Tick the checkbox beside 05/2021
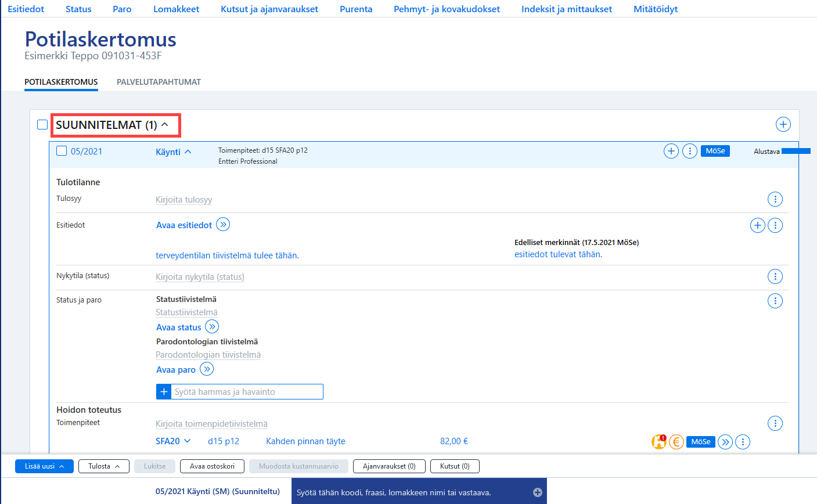Viewport: 817px width, 504px height. click(x=62, y=151)
